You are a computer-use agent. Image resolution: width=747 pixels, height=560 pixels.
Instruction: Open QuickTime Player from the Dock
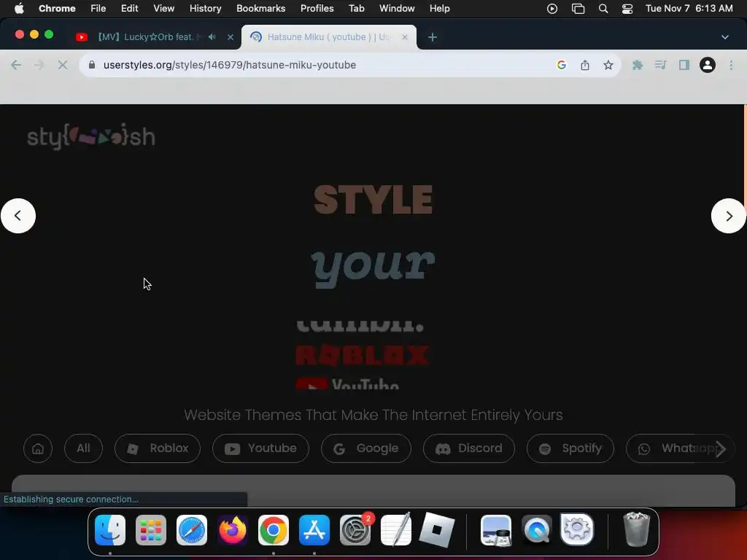537,530
